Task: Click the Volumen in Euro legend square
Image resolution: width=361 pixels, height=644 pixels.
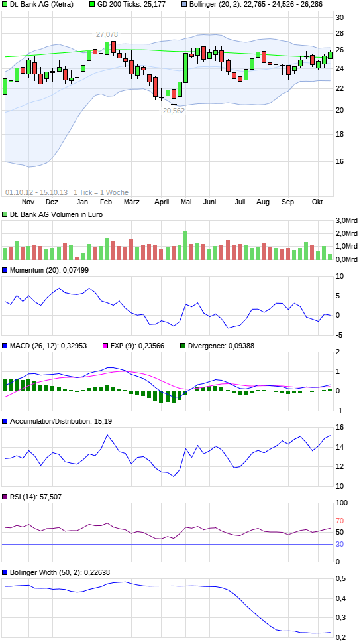Action: (x=5, y=214)
